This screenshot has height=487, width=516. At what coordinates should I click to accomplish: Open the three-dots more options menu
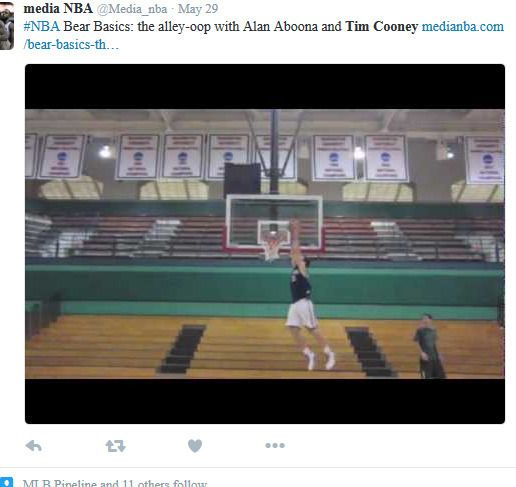[x=275, y=445]
